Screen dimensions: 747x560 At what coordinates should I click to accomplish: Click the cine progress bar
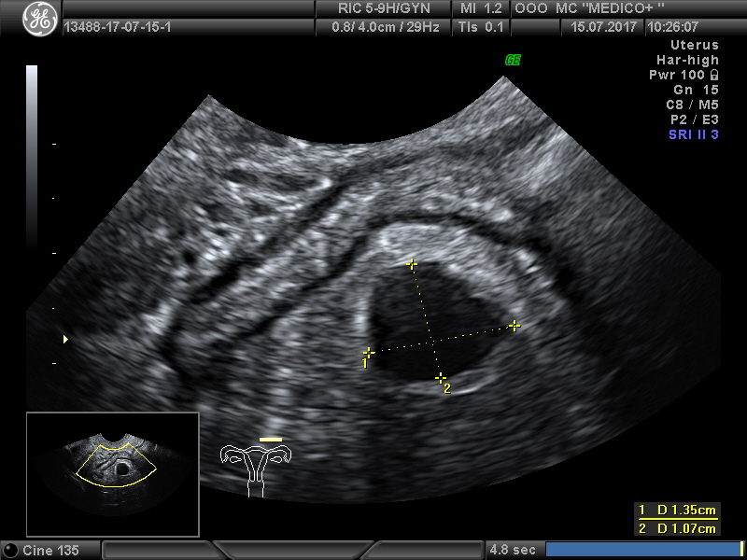[x=642, y=550]
